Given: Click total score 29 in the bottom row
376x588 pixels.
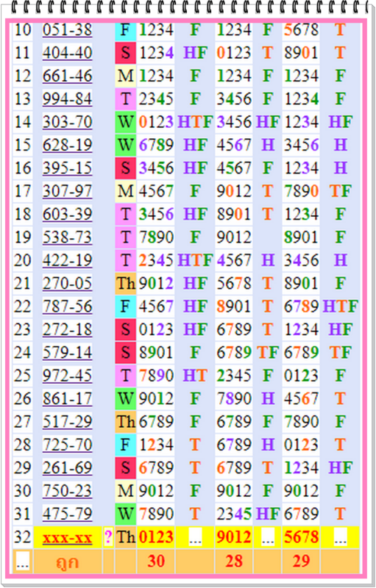Looking at the screenshot, I should (301, 562).
